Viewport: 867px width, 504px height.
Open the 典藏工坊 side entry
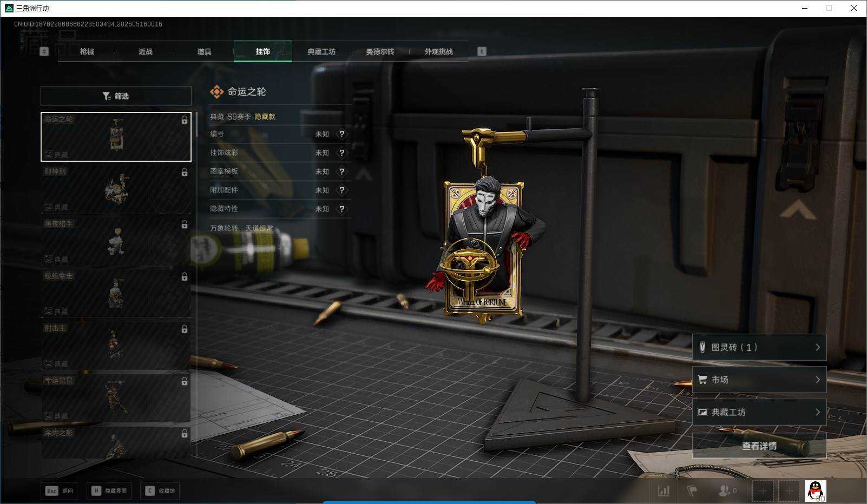pyautogui.click(x=759, y=412)
